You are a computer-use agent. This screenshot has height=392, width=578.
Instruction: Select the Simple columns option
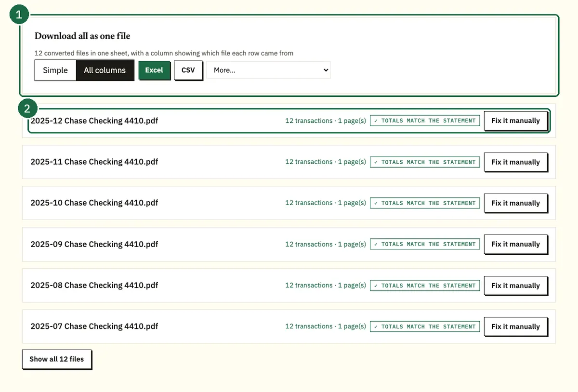tap(55, 70)
